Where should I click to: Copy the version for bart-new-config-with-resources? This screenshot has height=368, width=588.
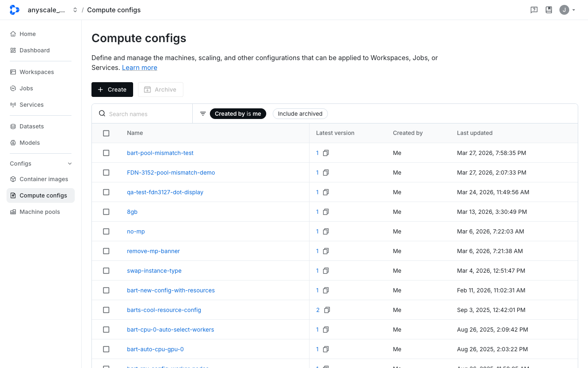(326, 290)
